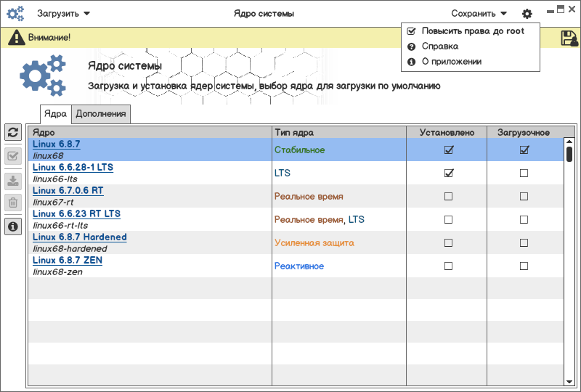
Task: Open the Загрузить dropdown
Action: [63, 13]
